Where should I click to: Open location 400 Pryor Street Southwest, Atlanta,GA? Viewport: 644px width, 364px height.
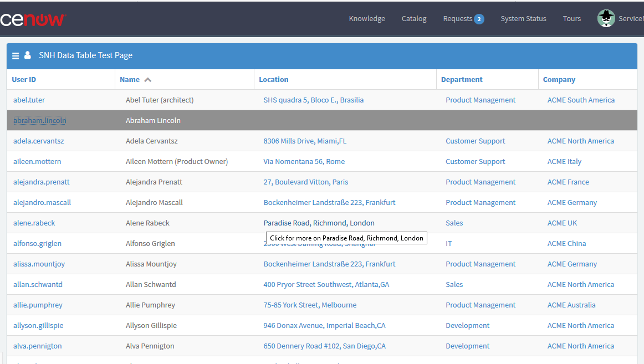point(326,285)
